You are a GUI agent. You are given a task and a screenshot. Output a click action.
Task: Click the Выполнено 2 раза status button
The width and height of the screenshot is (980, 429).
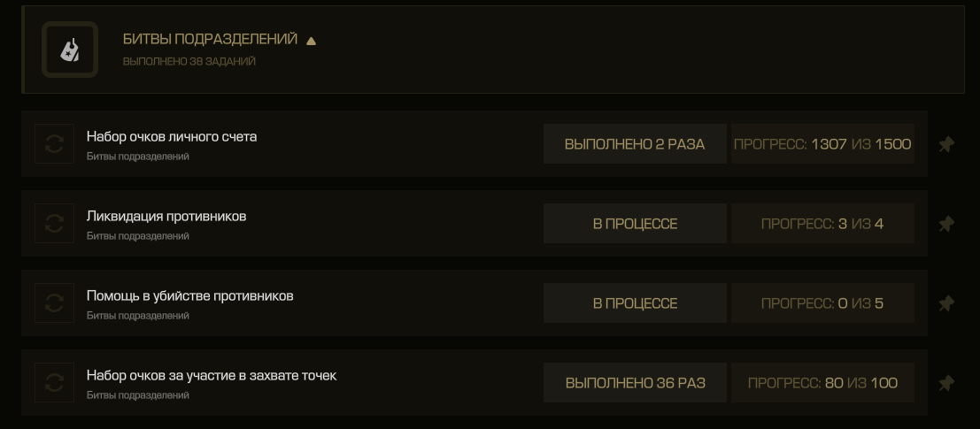[x=635, y=143]
